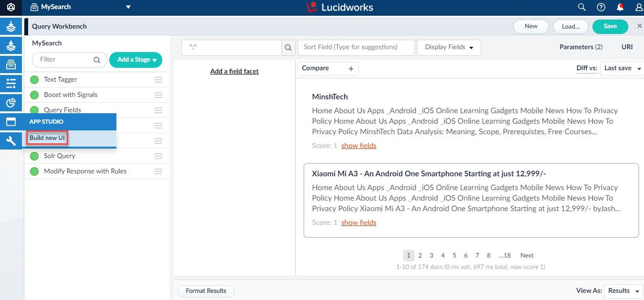644x300 pixels.
Task: Click the Format Results button
Action: pyautogui.click(x=206, y=291)
